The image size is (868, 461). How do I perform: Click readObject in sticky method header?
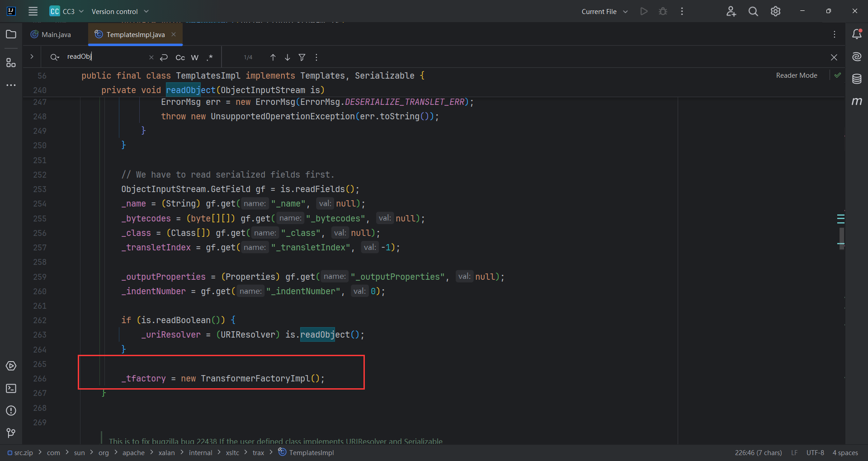190,90
